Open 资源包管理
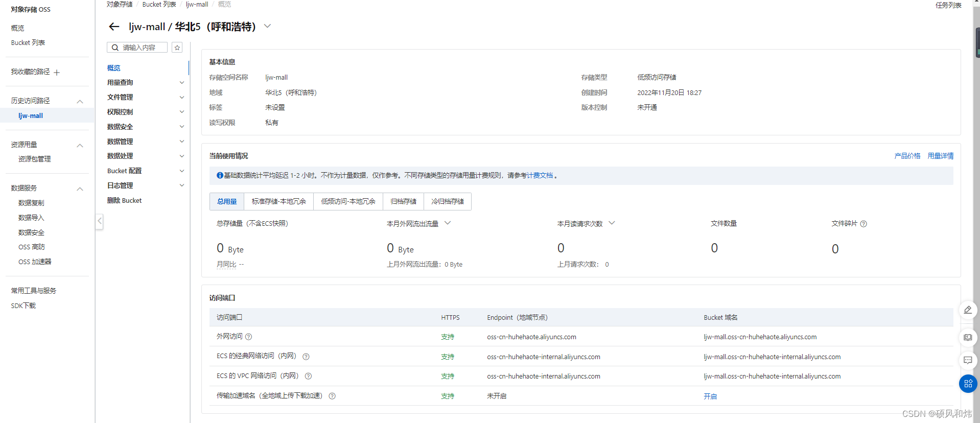Image resolution: width=980 pixels, height=423 pixels. [x=34, y=159]
